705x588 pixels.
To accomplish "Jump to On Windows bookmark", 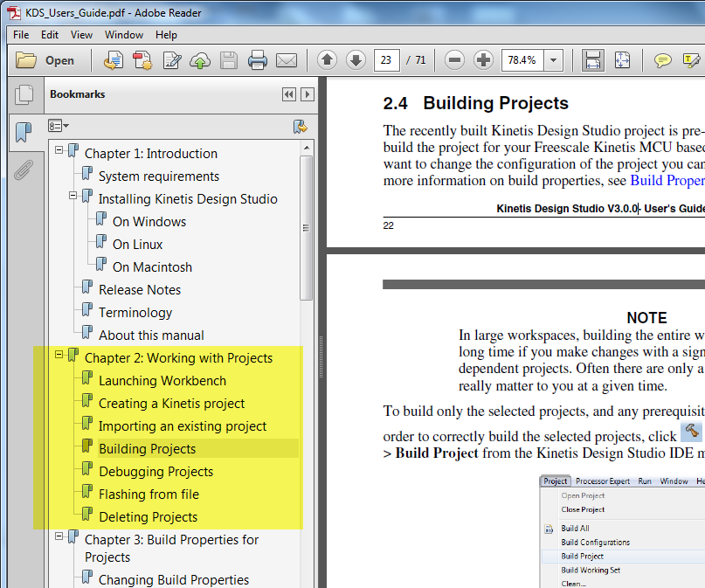I will [149, 222].
